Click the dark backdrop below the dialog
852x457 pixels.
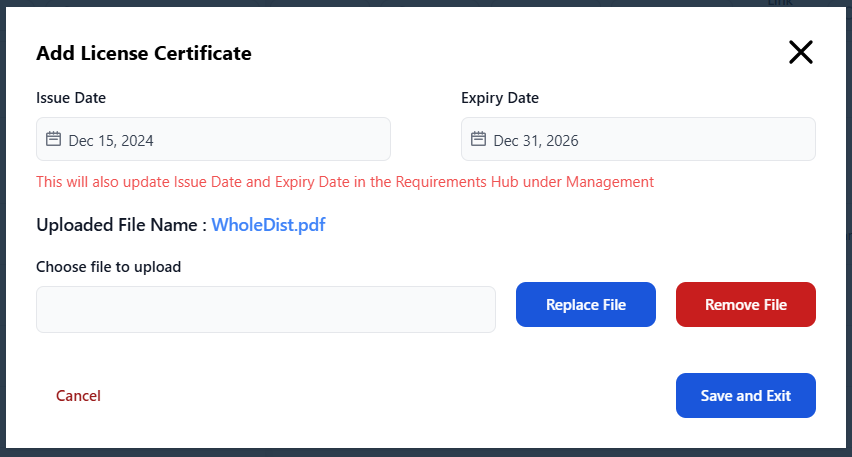coord(426,452)
